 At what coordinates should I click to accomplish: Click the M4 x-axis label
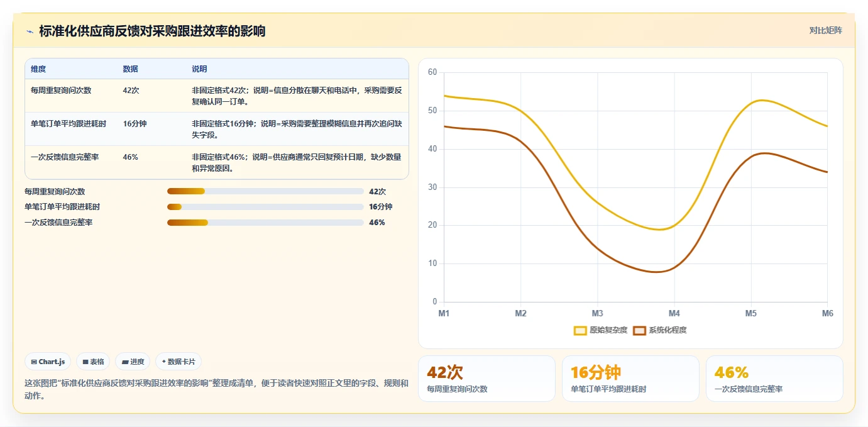pos(674,313)
